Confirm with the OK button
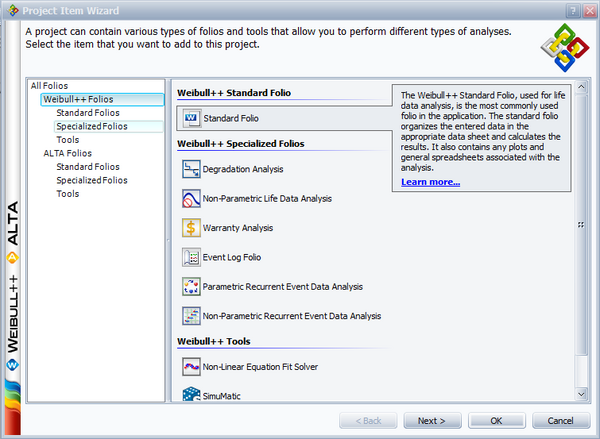This screenshot has width=600, height=439. pyautogui.click(x=497, y=421)
